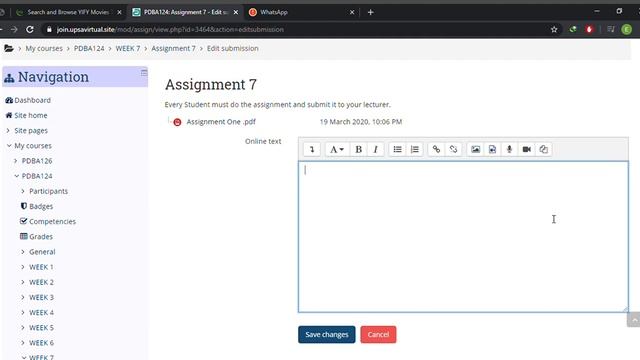Open Competencies in the navigation tree
Viewport: 640px width, 360px height.
click(52, 221)
